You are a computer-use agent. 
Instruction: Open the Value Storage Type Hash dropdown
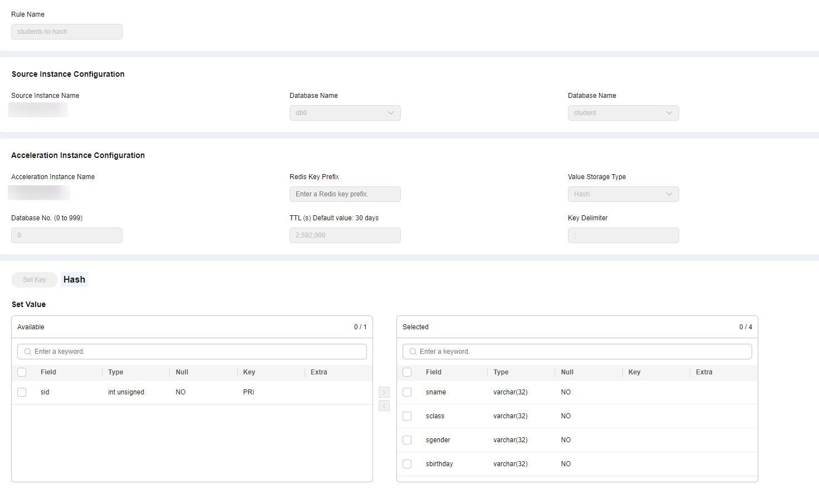[x=623, y=194]
